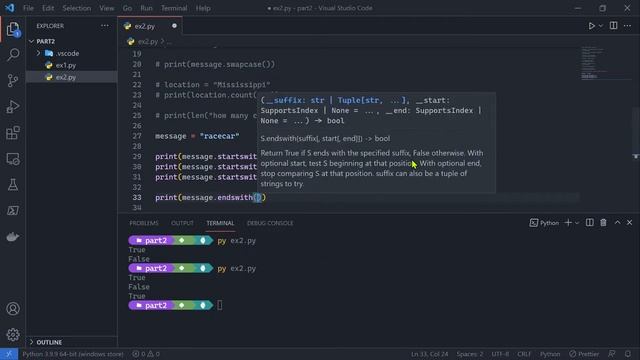Open the Explorer view in activity bar
The height and width of the screenshot is (360, 640).
(13, 29)
